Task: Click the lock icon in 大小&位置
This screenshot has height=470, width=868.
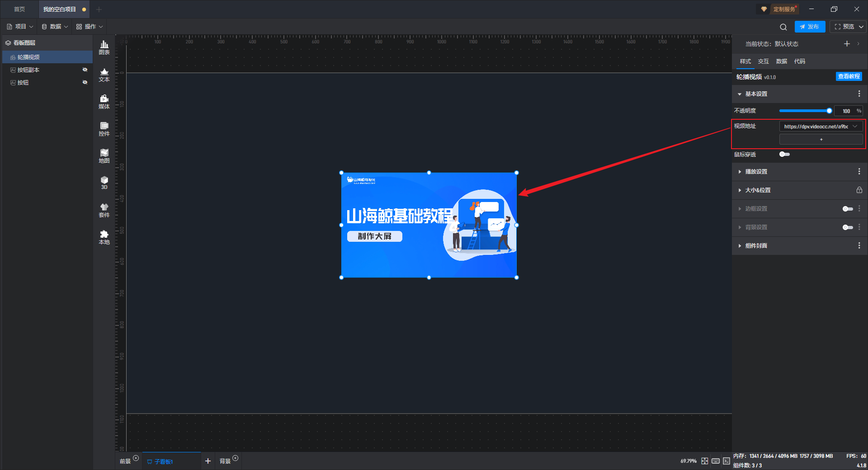Action: coord(859,190)
